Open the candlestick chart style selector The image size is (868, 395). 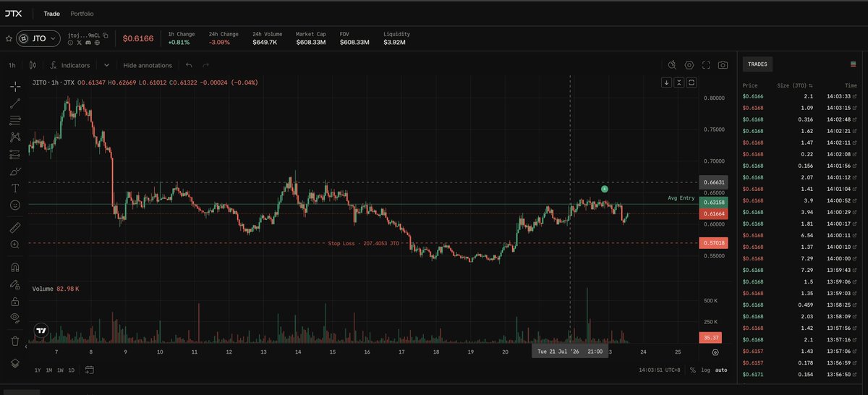[33, 65]
